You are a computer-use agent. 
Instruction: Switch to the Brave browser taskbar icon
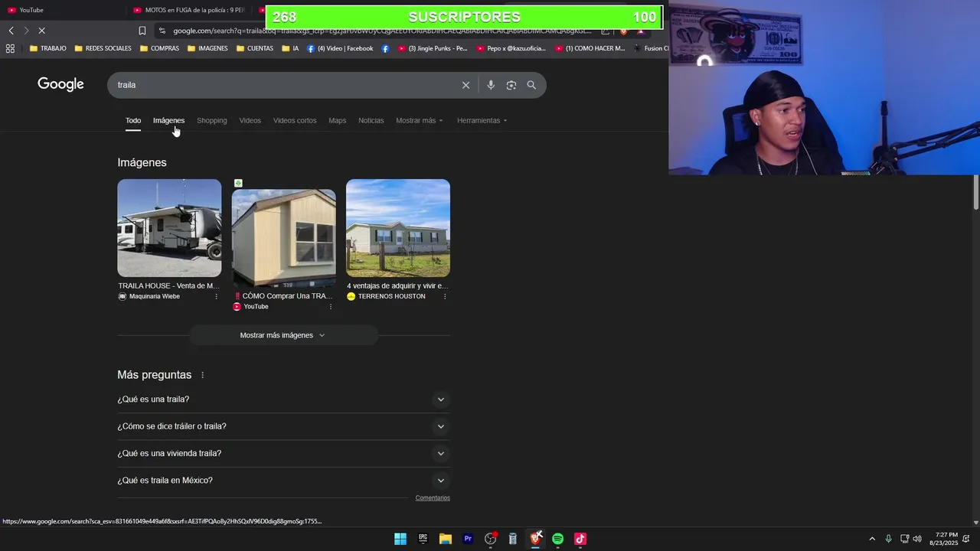click(536, 539)
